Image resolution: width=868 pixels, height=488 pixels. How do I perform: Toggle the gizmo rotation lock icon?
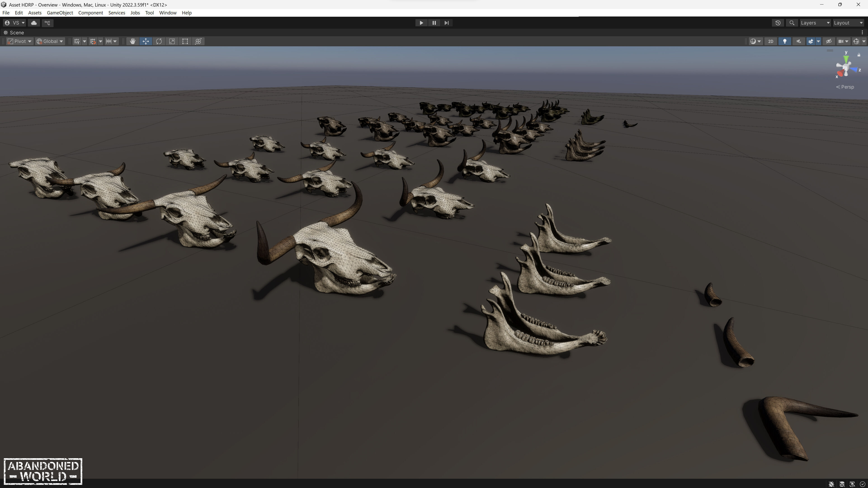tap(859, 54)
